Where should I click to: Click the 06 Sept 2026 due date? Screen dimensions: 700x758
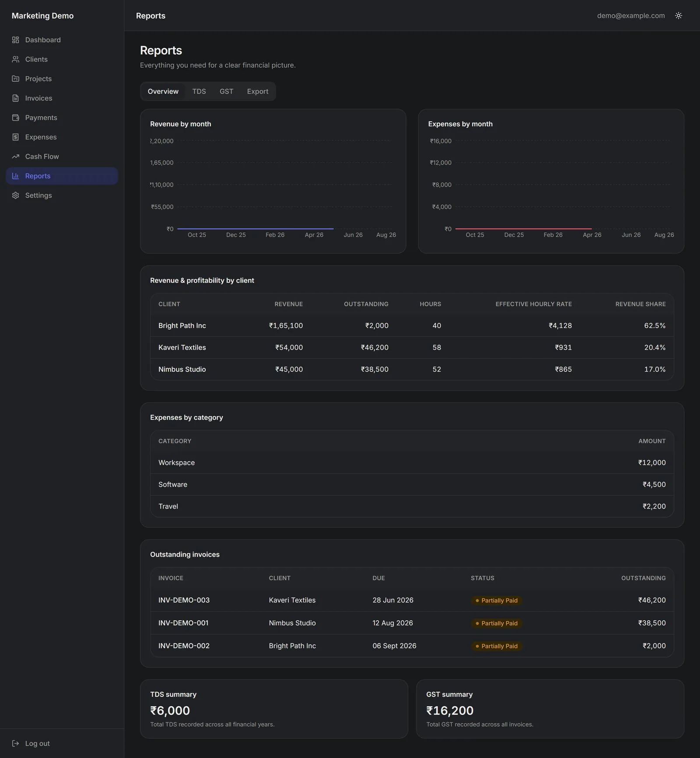tap(394, 646)
